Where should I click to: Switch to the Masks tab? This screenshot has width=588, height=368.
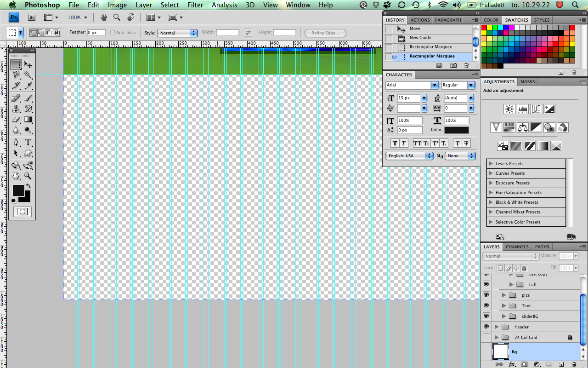point(527,81)
